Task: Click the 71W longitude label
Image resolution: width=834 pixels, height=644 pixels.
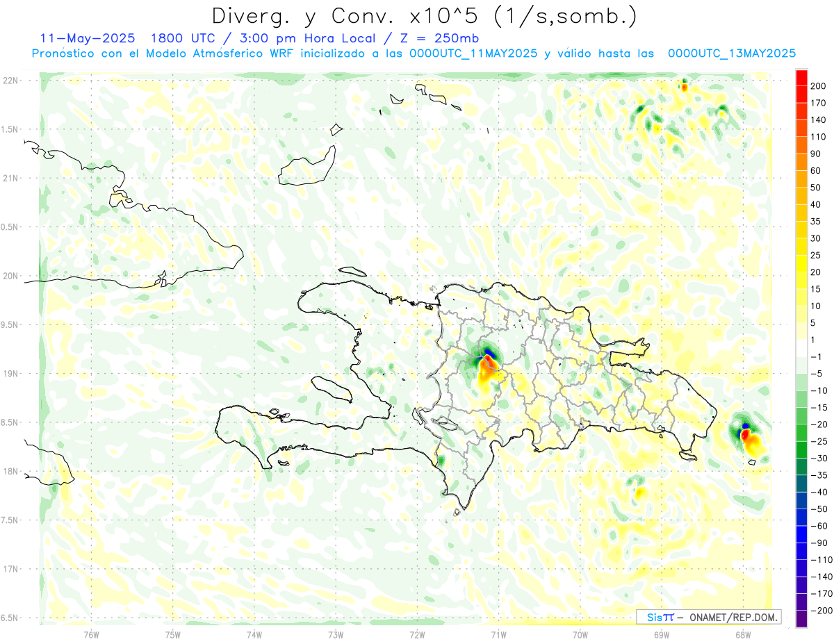Action: [498, 634]
